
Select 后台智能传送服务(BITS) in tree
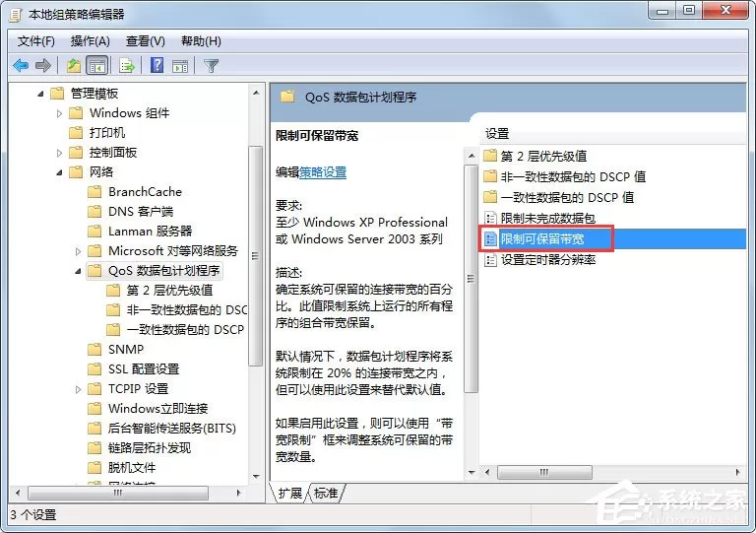click(x=172, y=429)
